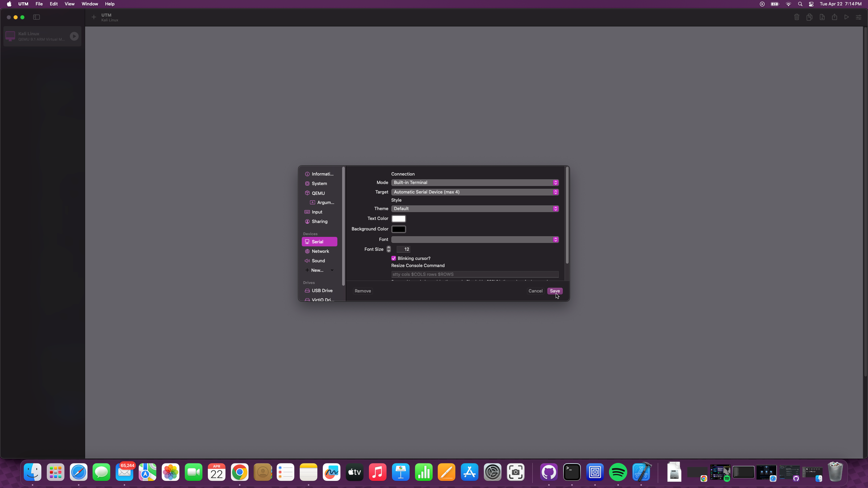The height and width of the screenshot is (488, 868).
Task: Toggle the sidebar panel icon
Action: pyautogui.click(x=37, y=17)
